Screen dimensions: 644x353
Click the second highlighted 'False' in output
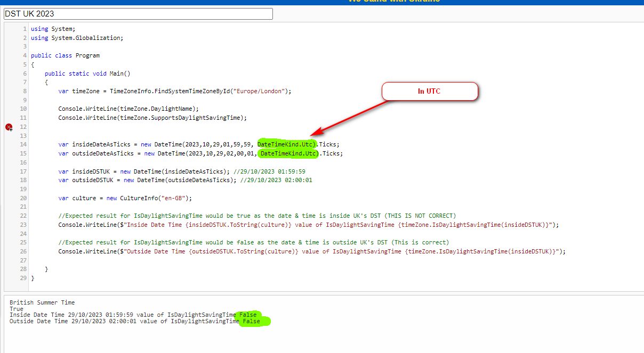(251, 321)
